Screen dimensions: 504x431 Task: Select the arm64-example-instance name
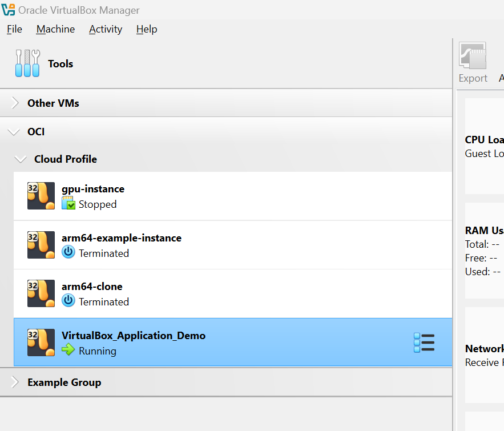click(122, 238)
